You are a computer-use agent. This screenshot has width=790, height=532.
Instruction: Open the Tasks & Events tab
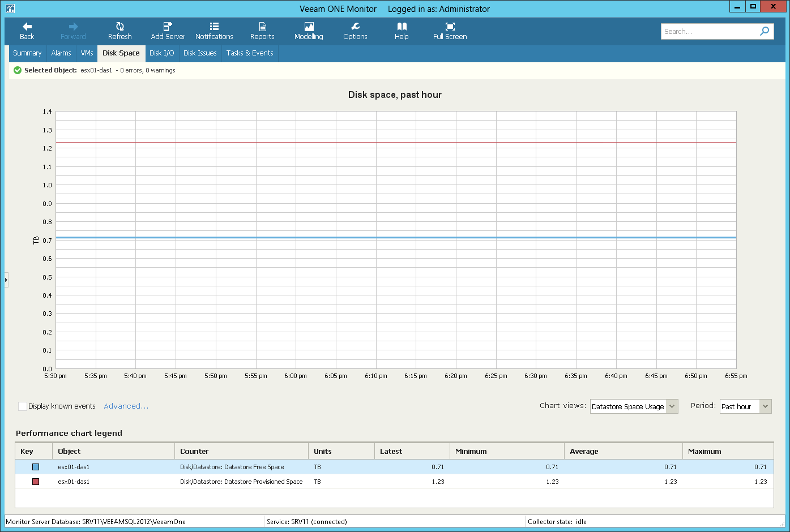coord(250,53)
